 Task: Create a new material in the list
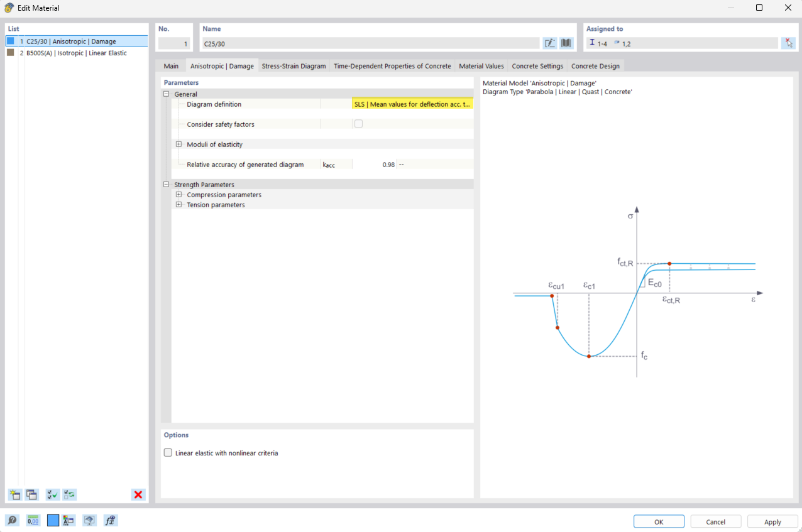(14, 494)
